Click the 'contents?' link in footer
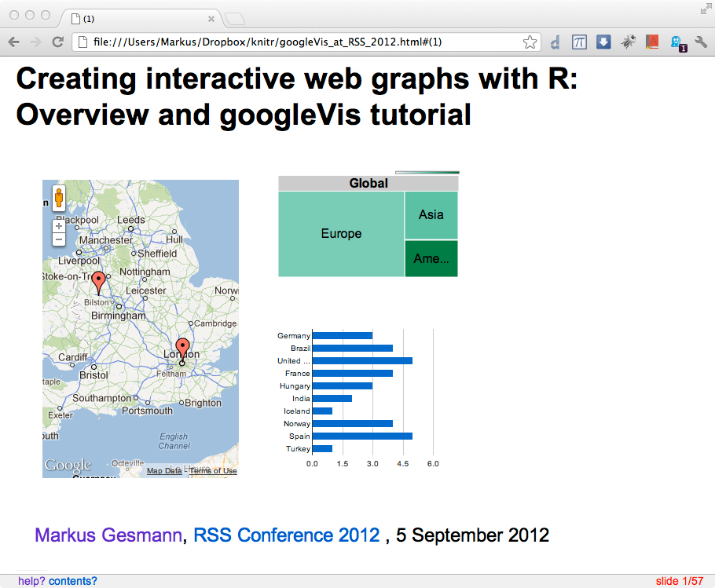 point(73,581)
